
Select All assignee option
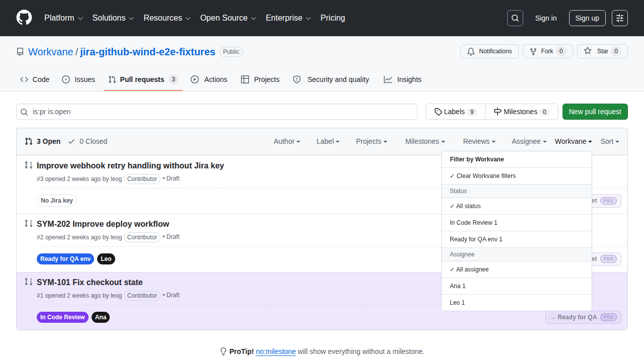(517, 269)
